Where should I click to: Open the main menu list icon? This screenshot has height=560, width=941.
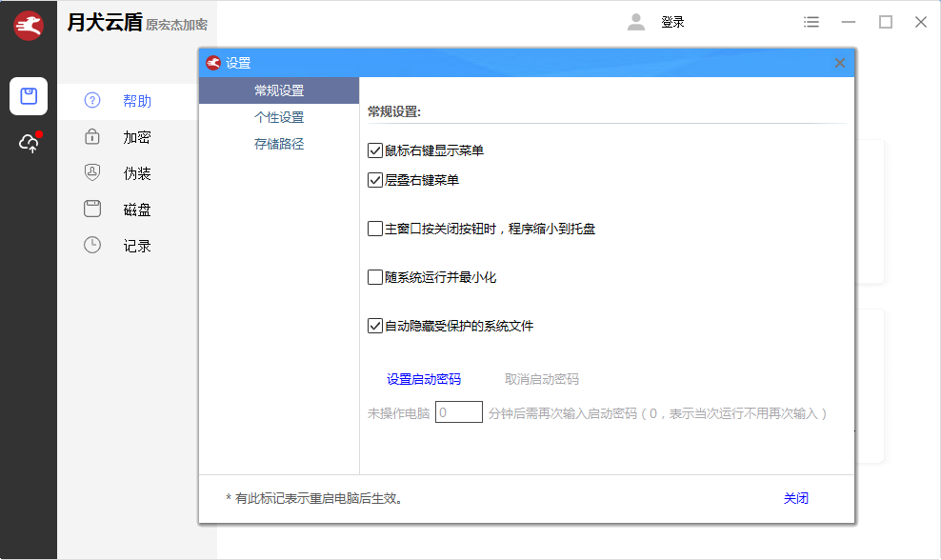(811, 22)
